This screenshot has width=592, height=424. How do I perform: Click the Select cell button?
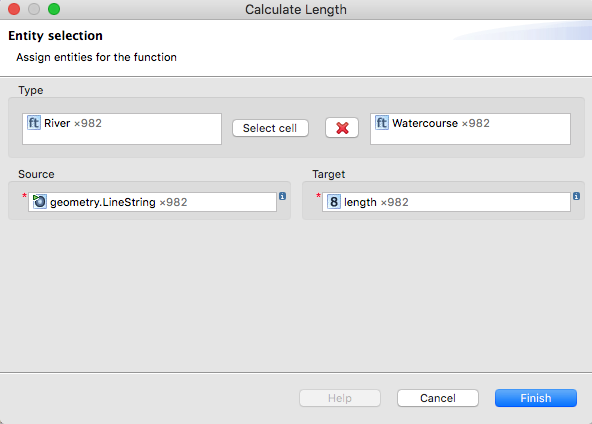point(270,128)
